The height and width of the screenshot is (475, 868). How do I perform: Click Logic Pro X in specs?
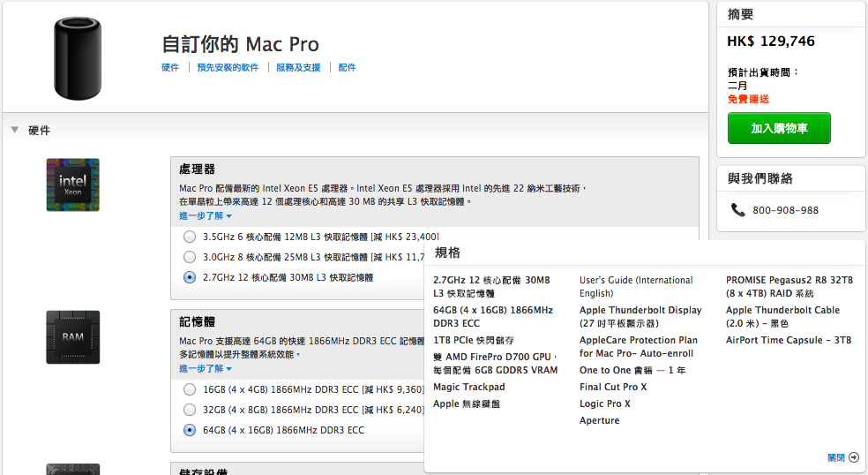tap(605, 403)
